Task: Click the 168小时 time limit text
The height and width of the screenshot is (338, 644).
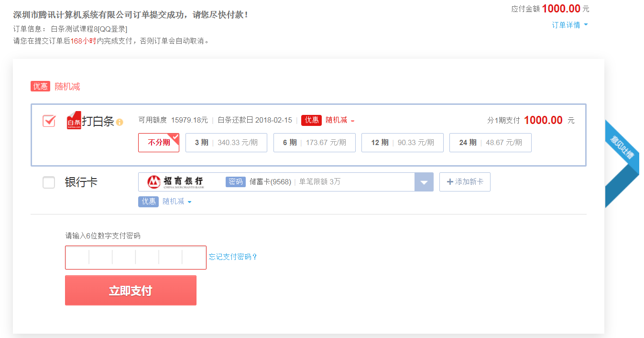Action: tap(83, 41)
